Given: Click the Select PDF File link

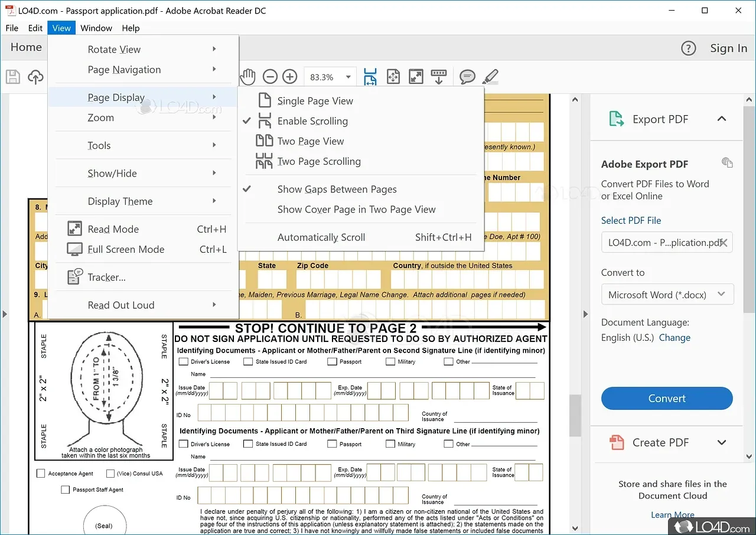Looking at the screenshot, I should [x=631, y=220].
